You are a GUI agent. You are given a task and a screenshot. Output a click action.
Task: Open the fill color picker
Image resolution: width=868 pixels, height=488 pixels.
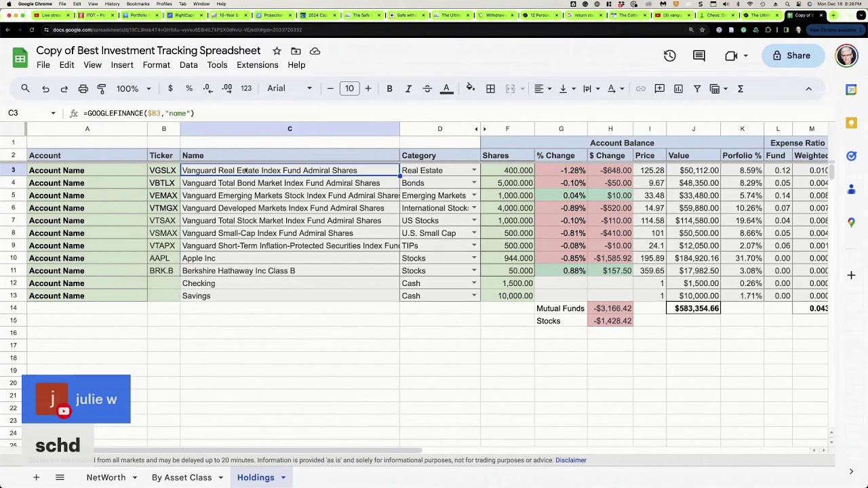click(x=471, y=89)
